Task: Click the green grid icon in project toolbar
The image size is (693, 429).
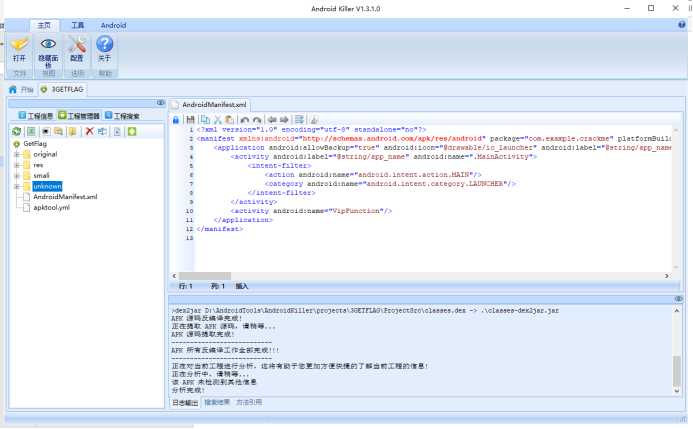Action: coord(31,131)
